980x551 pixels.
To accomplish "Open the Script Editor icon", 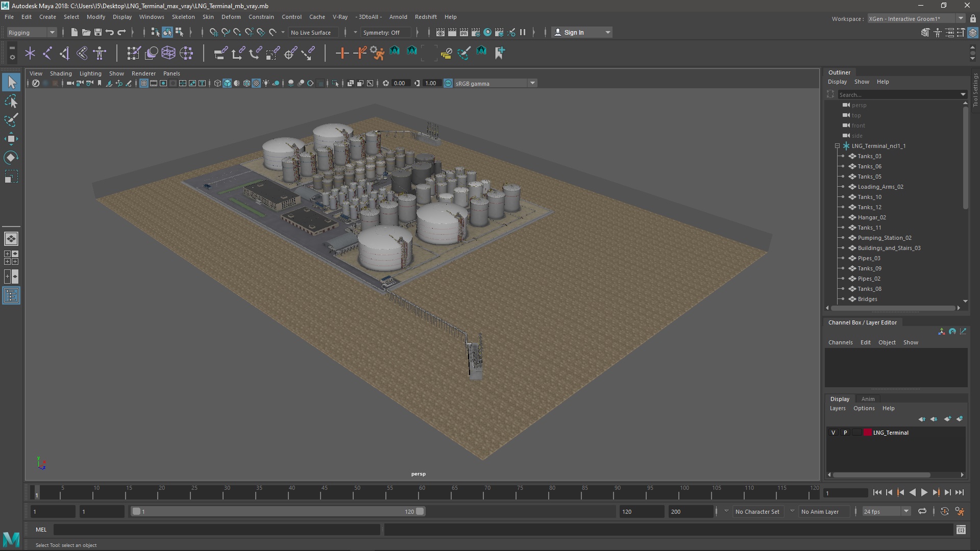I will 961,530.
